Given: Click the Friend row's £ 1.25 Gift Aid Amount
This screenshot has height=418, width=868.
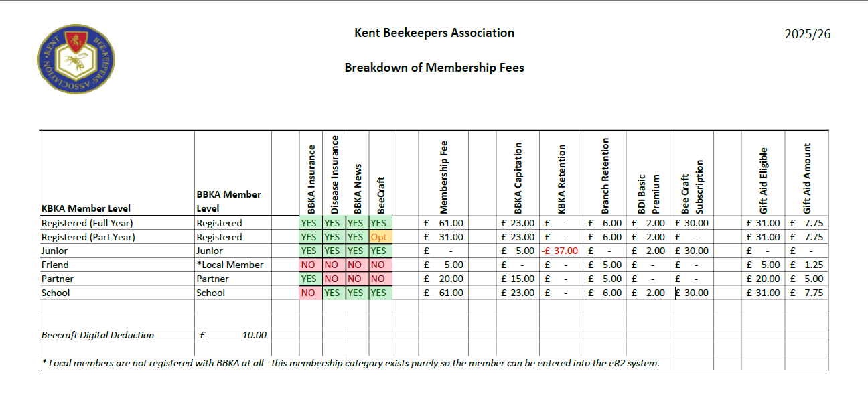Looking at the screenshot, I should (x=806, y=265).
